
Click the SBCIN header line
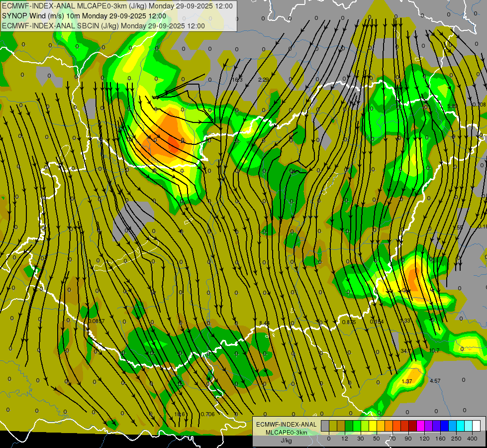pos(103,26)
